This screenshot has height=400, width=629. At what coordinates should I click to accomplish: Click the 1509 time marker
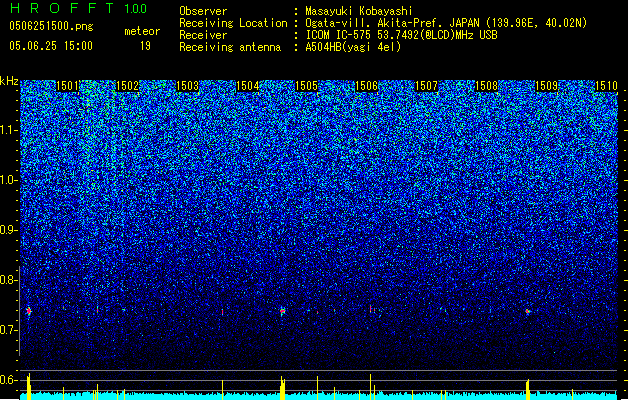546,86
